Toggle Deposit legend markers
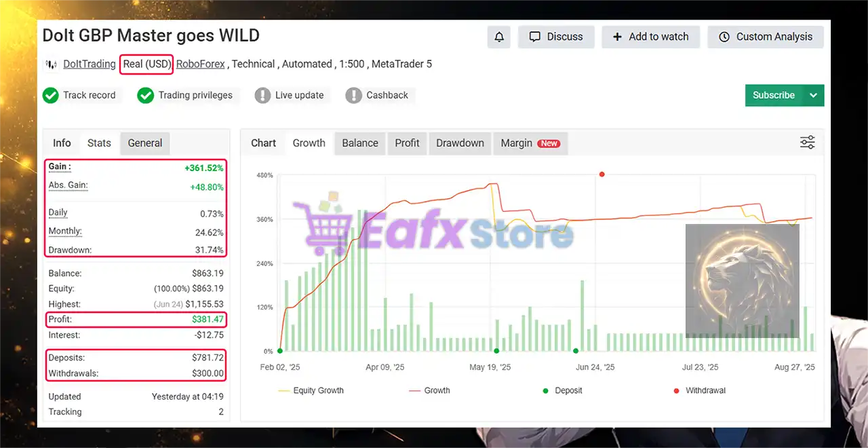Viewport: 868px width, 448px height. pos(562,391)
